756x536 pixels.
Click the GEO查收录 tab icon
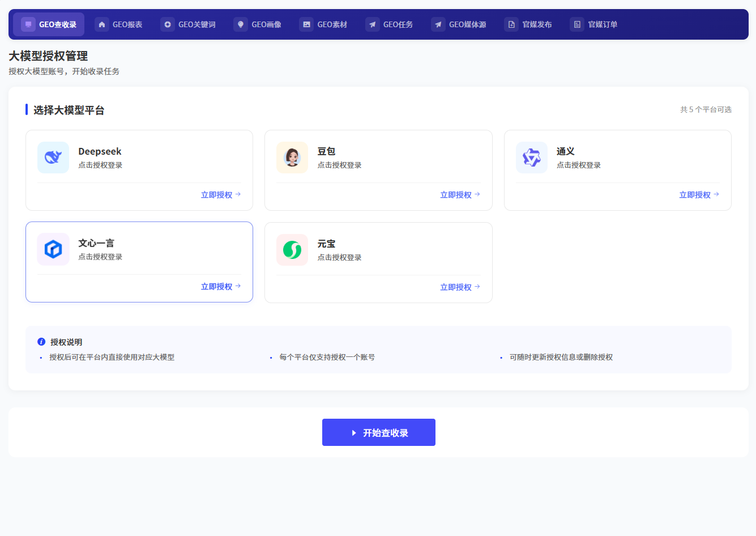click(28, 24)
